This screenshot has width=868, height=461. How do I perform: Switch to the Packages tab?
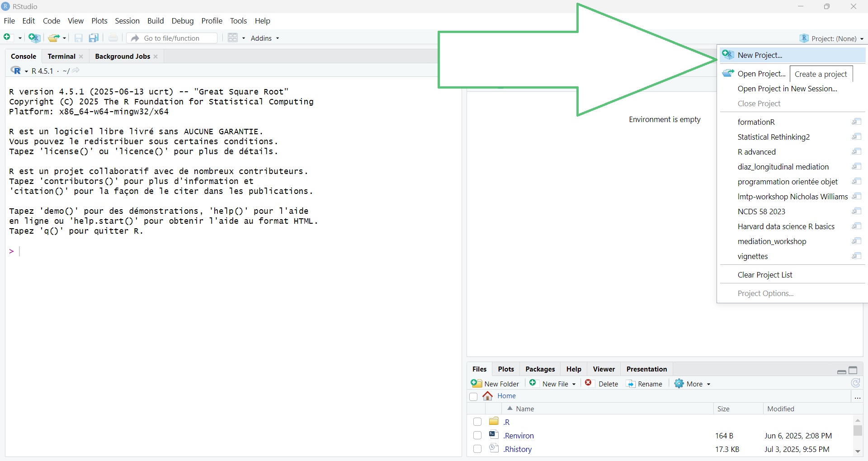click(540, 369)
